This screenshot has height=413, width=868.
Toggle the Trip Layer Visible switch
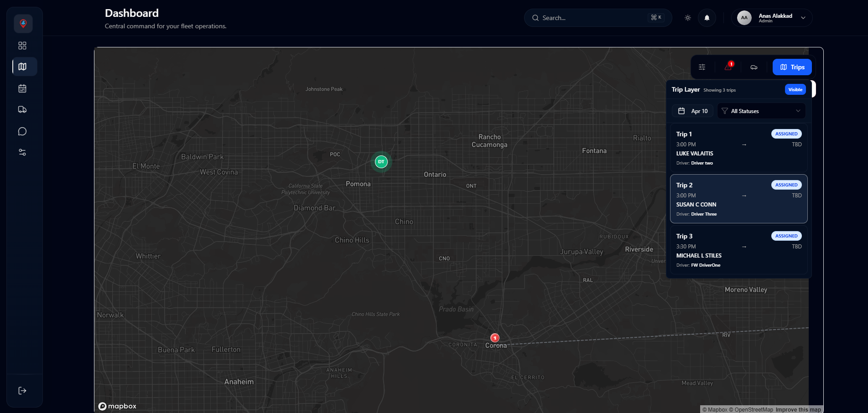coord(795,89)
